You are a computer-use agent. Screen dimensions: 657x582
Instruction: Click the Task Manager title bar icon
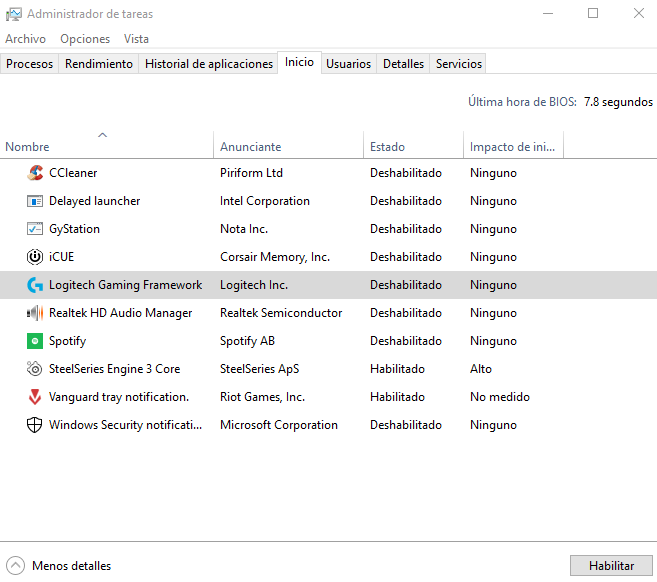click(13, 14)
